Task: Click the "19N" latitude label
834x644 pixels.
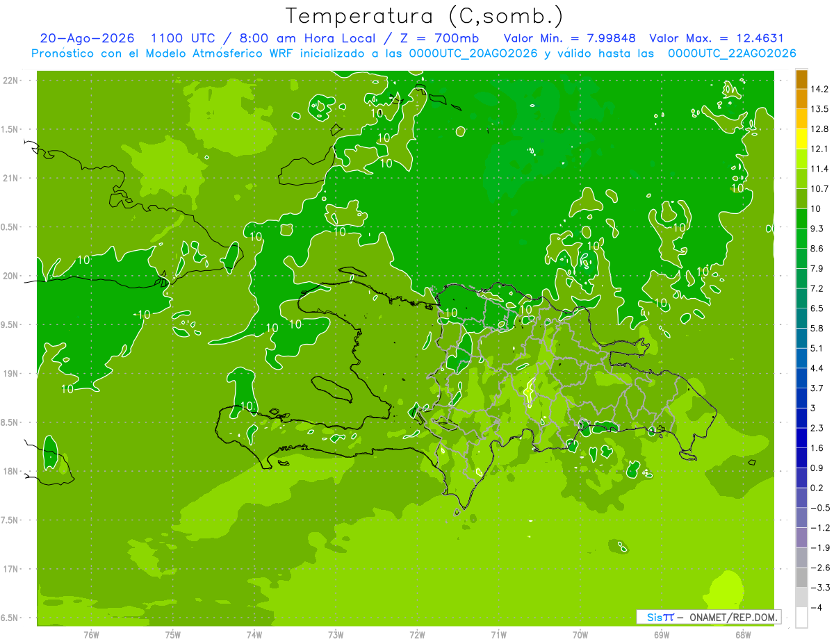Action: (11, 374)
